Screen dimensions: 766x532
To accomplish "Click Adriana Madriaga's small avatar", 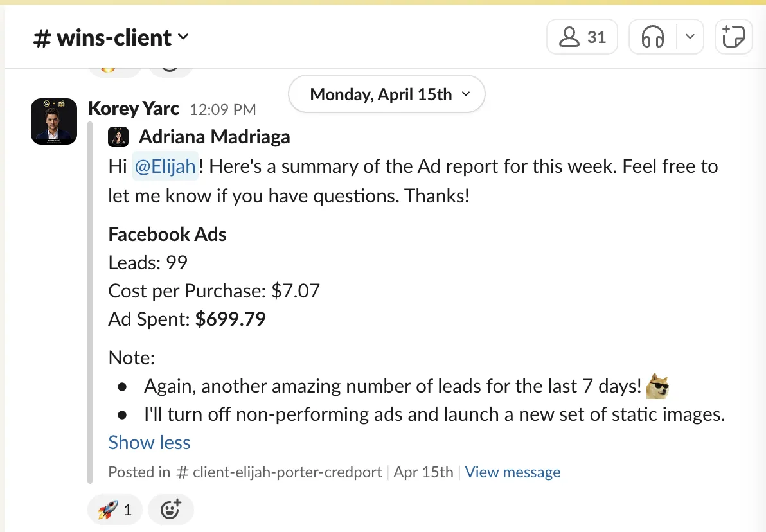I will tap(118, 137).
